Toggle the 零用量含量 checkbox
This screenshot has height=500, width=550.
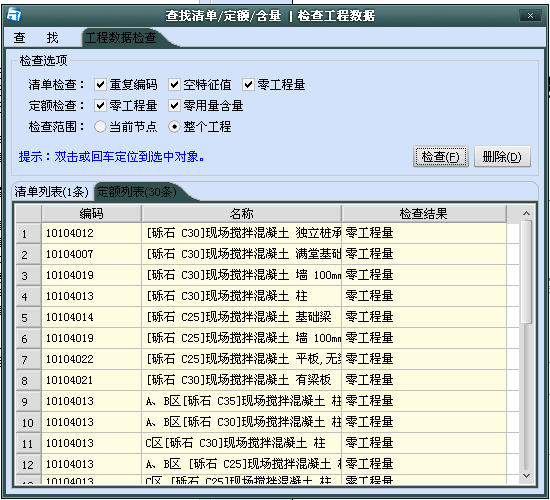click(174, 106)
